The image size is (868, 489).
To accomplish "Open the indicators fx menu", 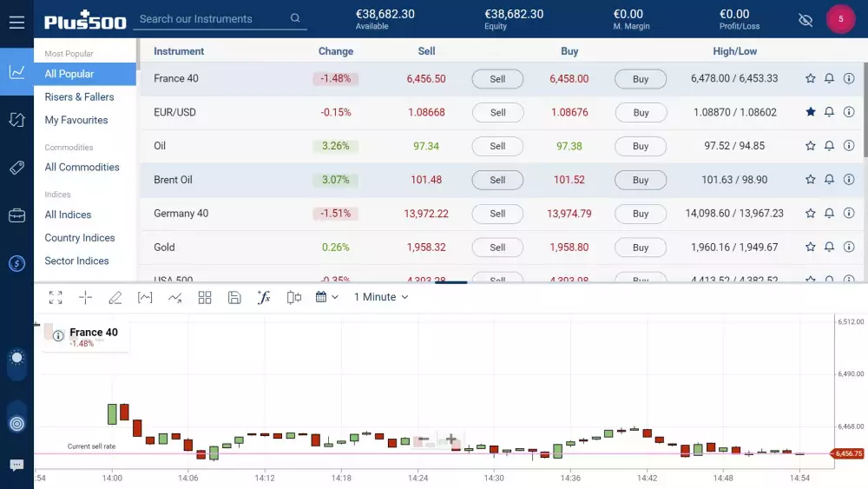I will 264,297.
